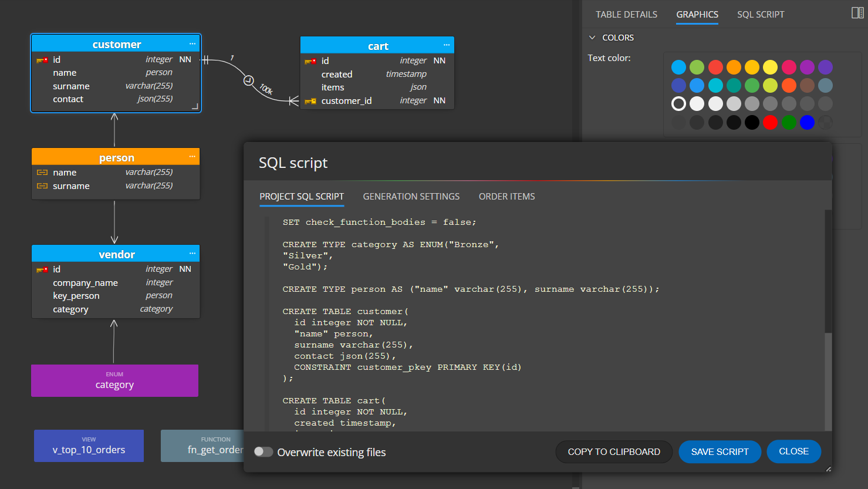Click the 'CREATE TYPE person AS' script line

pyautogui.click(x=471, y=289)
